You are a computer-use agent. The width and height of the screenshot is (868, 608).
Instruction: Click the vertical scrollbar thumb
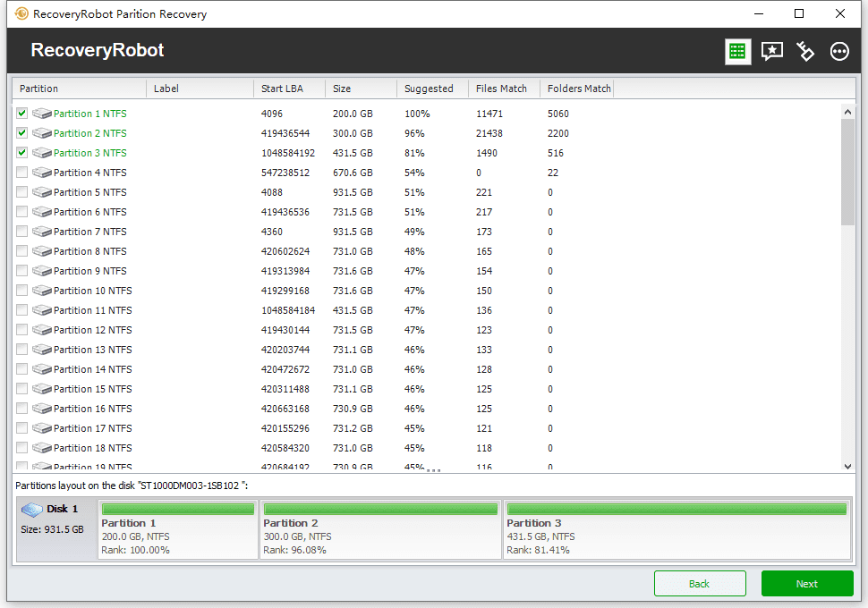(x=847, y=172)
